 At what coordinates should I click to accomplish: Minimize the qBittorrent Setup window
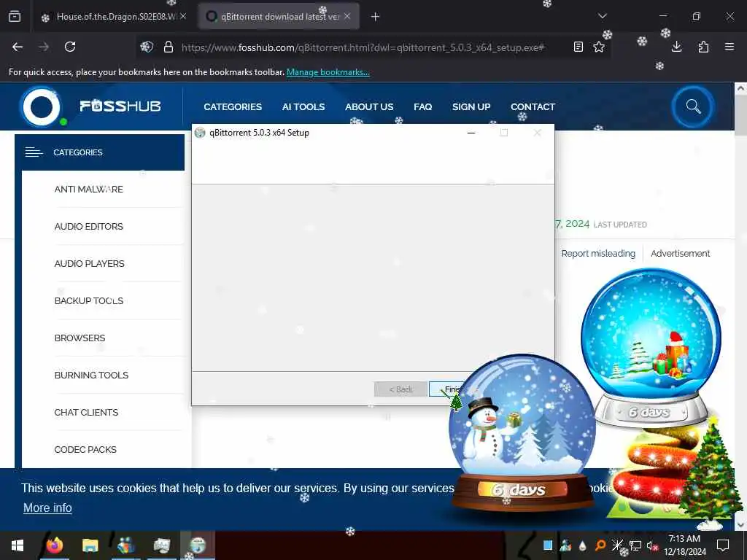[x=471, y=133]
